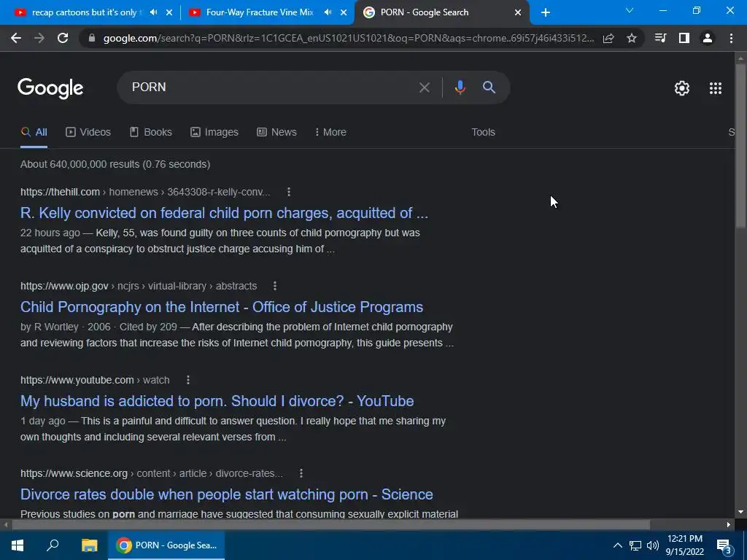Open the Divorce rates double Science link
Viewport: 747px width, 560px height.
[x=227, y=494]
